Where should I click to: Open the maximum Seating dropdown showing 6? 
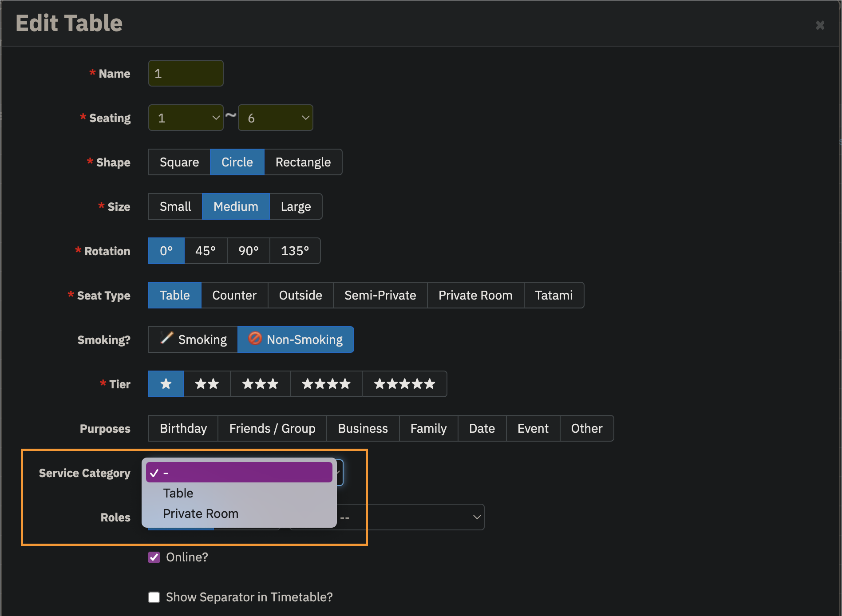point(275,118)
